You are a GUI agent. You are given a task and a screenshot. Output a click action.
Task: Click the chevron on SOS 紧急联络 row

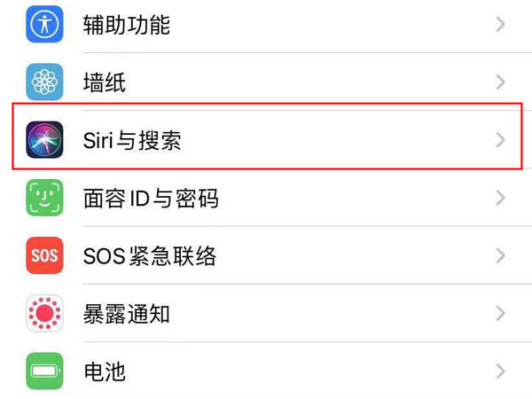501,256
